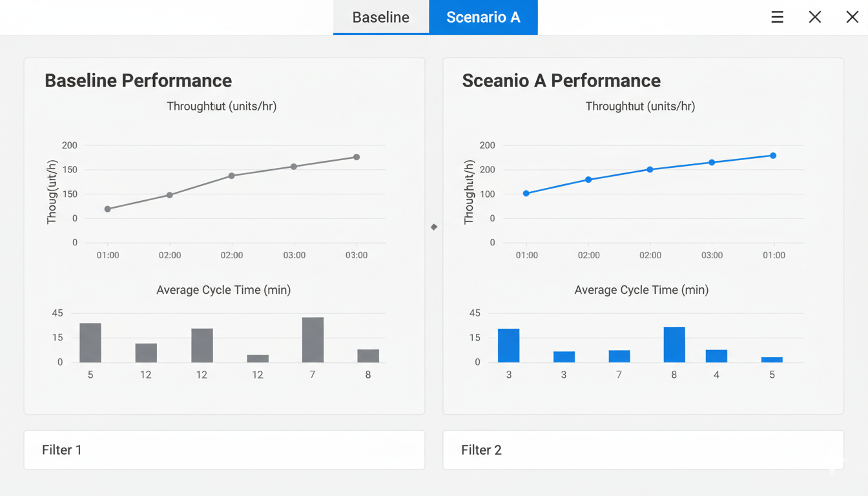
Task: Click the rightmost X icon in the top bar
Action: 852,17
